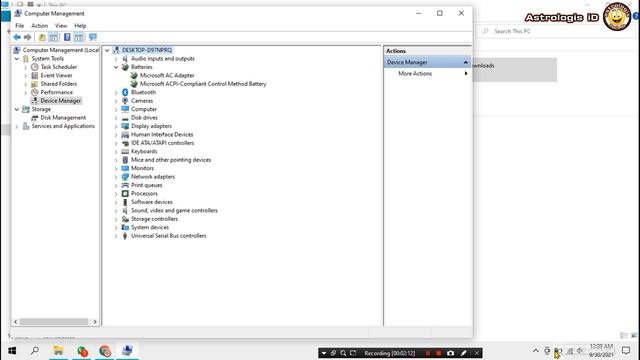This screenshot has height=360, width=640.
Task: Open File Explorer from taskbar
Action: click(58, 351)
